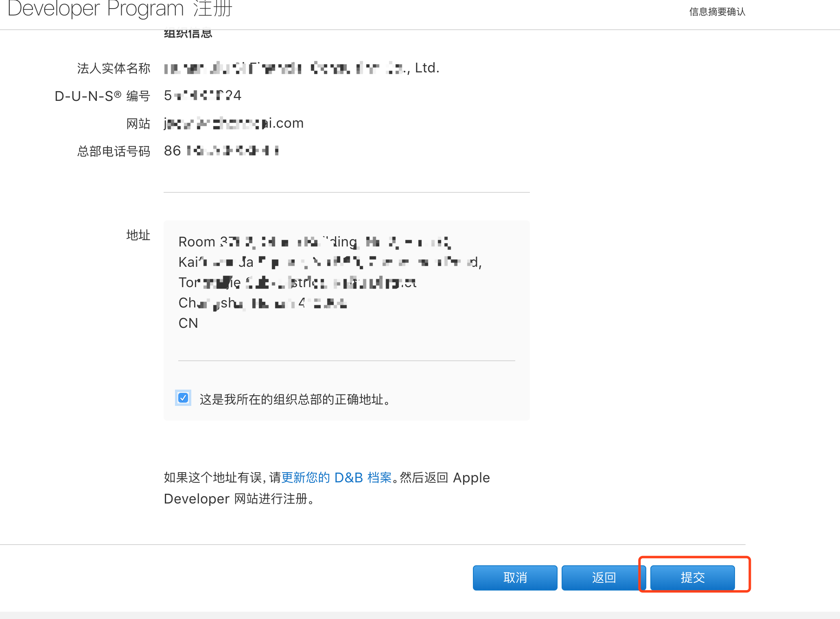This screenshot has width=840, height=619.
Task: Click the phone number value starting 86
Action: [221, 151]
